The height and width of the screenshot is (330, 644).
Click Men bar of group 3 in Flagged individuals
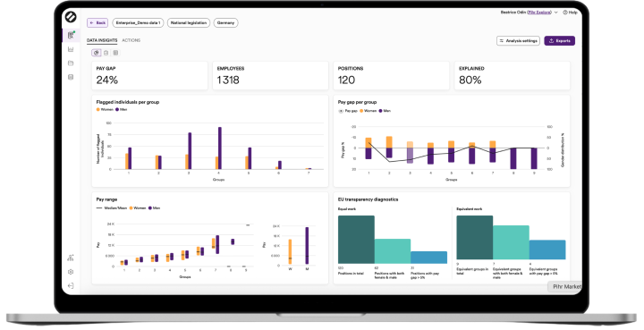click(190, 151)
